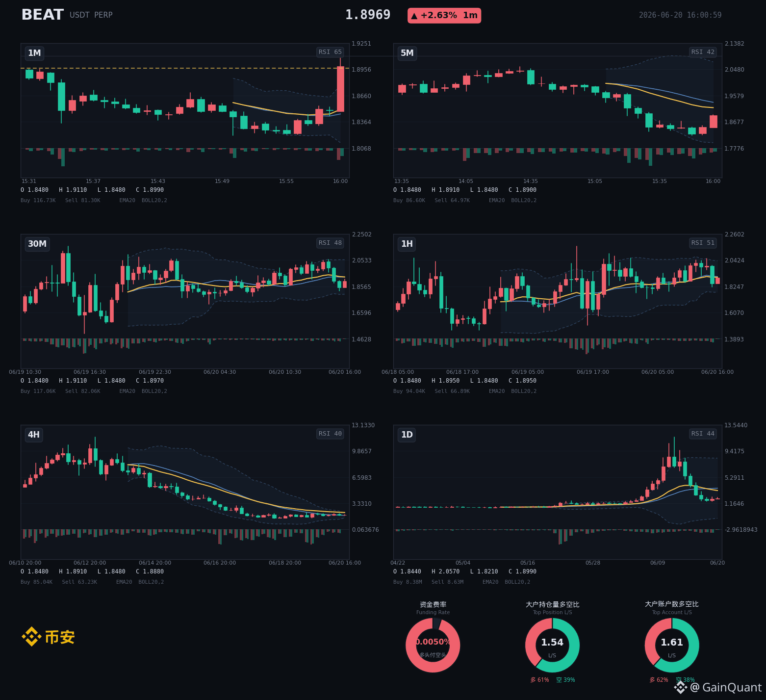The height and width of the screenshot is (700, 766).
Task: Click the 空 39% short percentage
Action: [565, 680]
